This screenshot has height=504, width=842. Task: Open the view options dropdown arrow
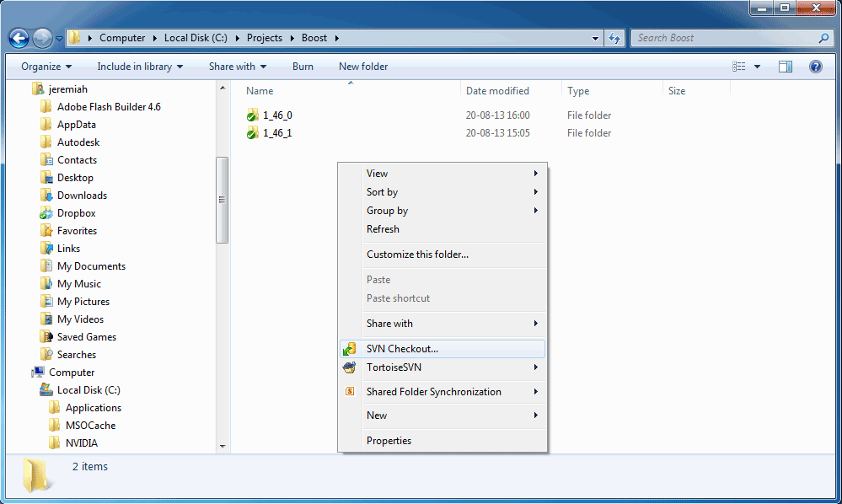757,67
